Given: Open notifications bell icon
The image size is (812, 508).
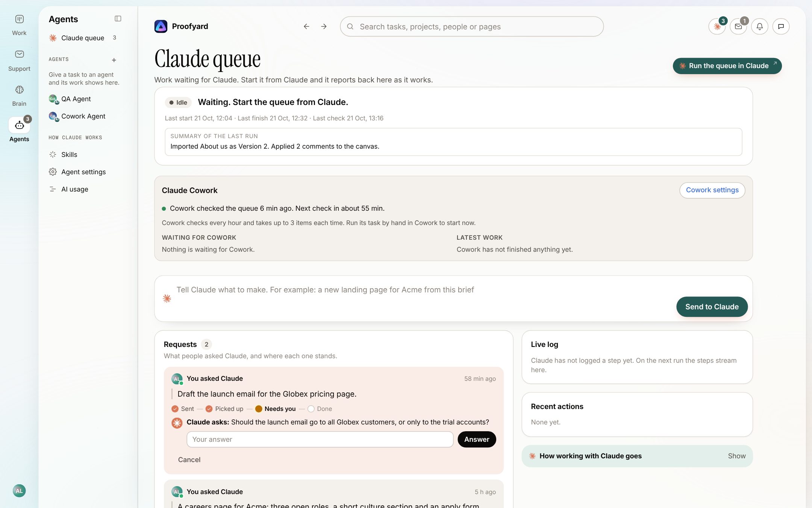Looking at the screenshot, I should pos(760,26).
